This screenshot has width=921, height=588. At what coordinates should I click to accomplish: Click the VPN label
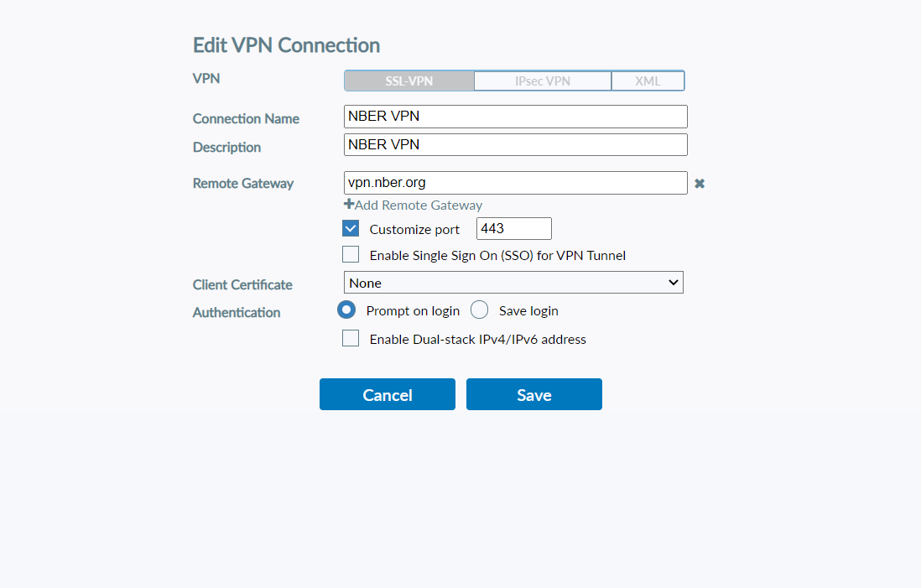206,79
